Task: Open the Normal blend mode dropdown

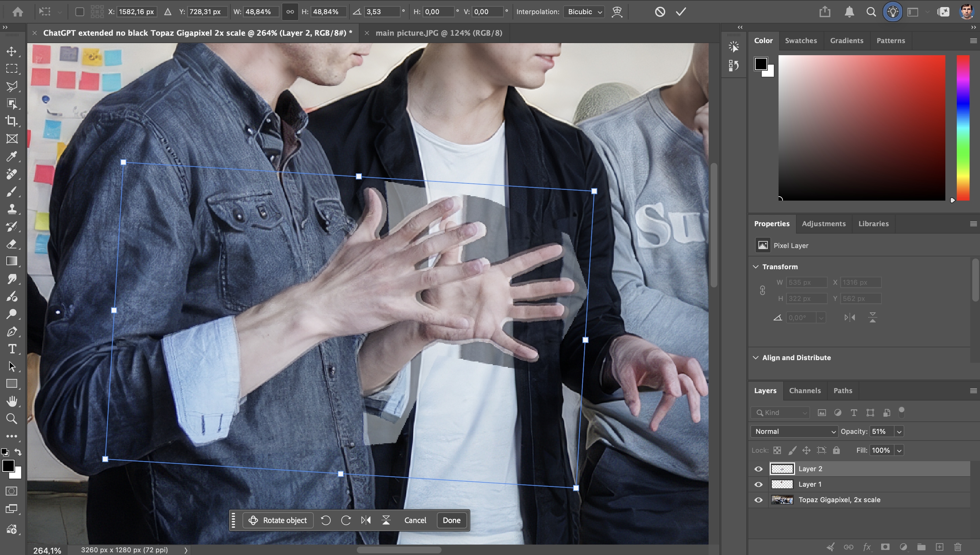Action: click(794, 431)
